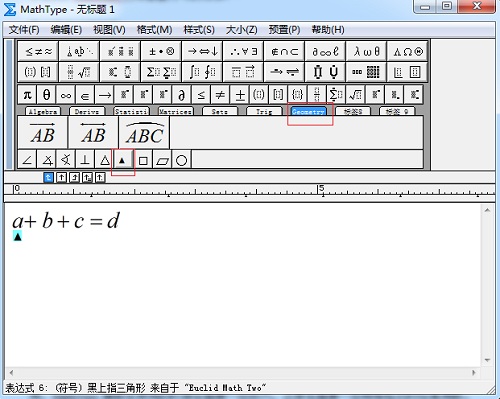500x399 pixels.
Task: Insert the measured angle symbol
Action: click(x=47, y=160)
